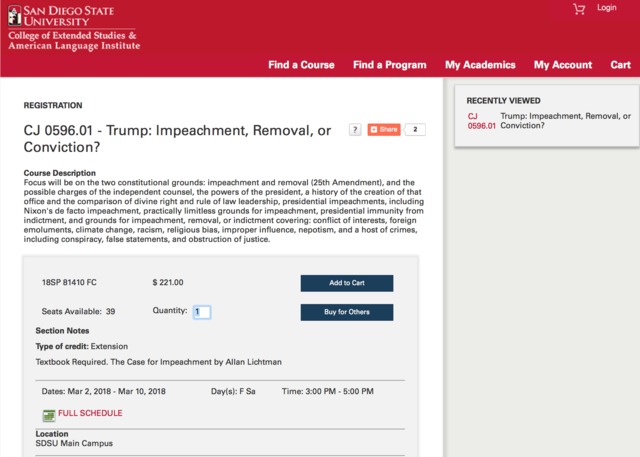The image size is (640, 457).
Task: Open Find a Program menu
Action: point(389,65)
